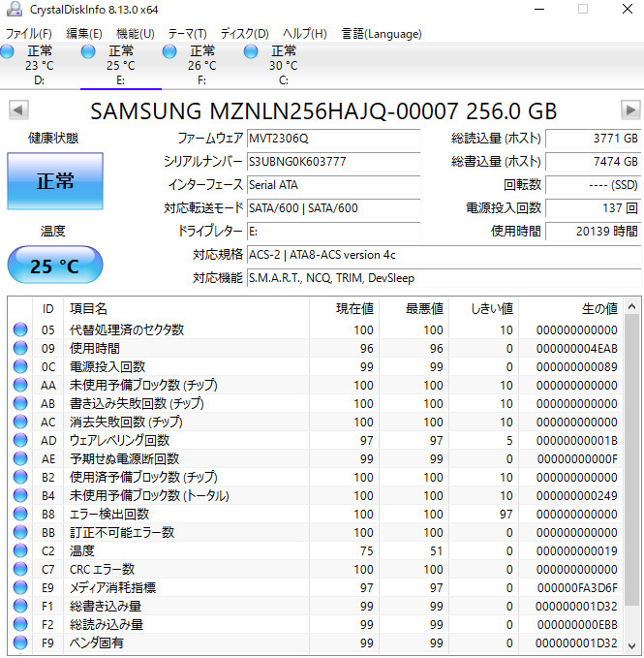Select the C: drive tab at 30 °C
This screenshot has width=644, height=658.
pos(284,66)
